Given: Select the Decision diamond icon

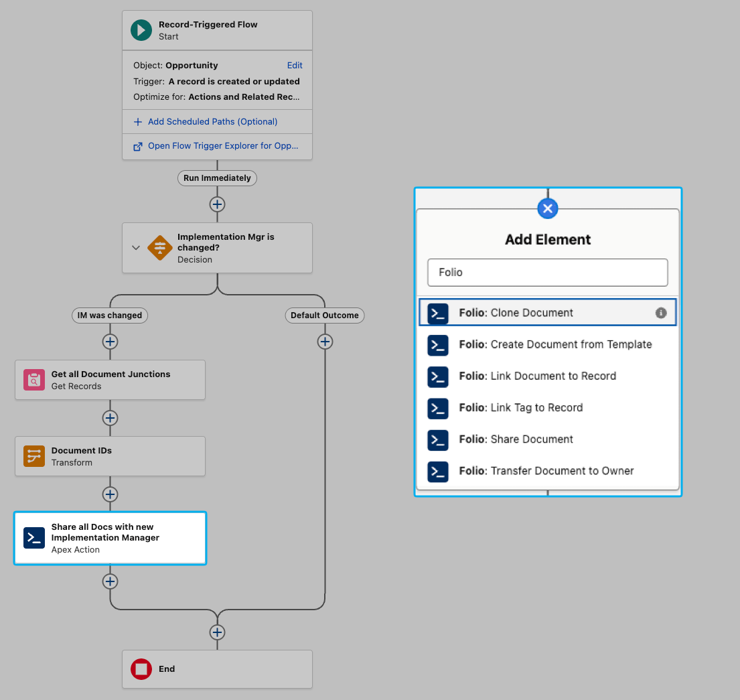Looking at the screenshot, I should click(x=160, y=248).
